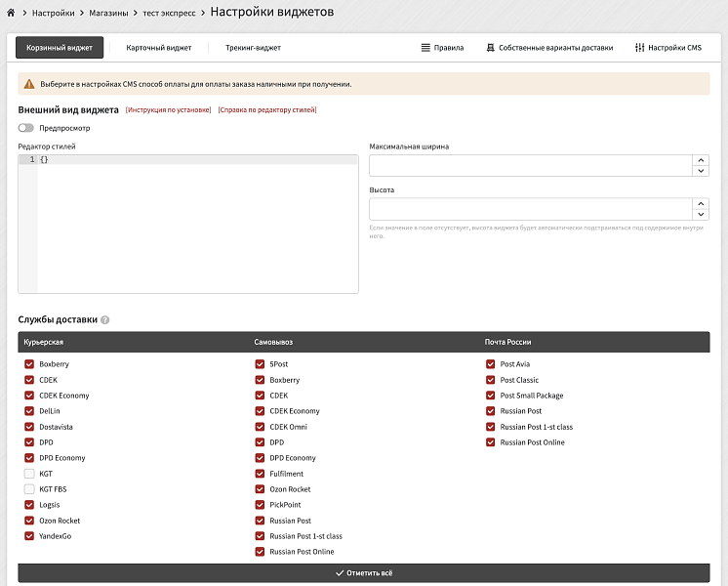Click inside the style editor code area
This screenshot has width=728, height=586.
(195, 225)
